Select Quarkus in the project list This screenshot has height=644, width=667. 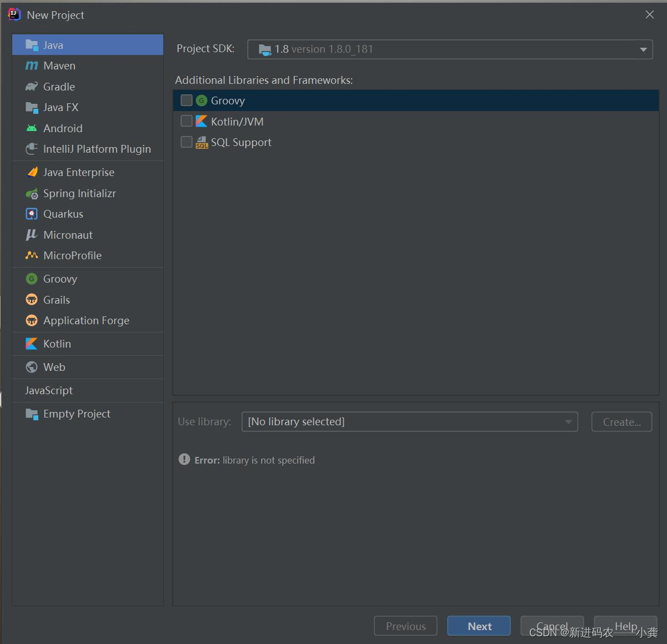coord(88,214)
